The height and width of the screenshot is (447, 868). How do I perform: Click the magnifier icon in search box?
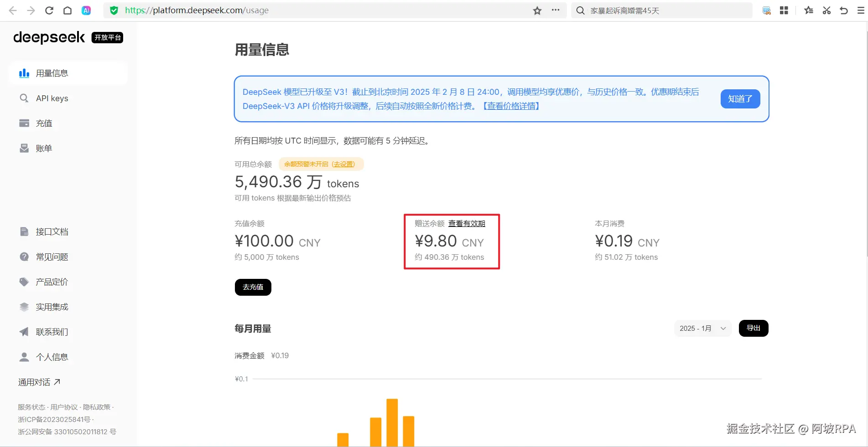580,10
